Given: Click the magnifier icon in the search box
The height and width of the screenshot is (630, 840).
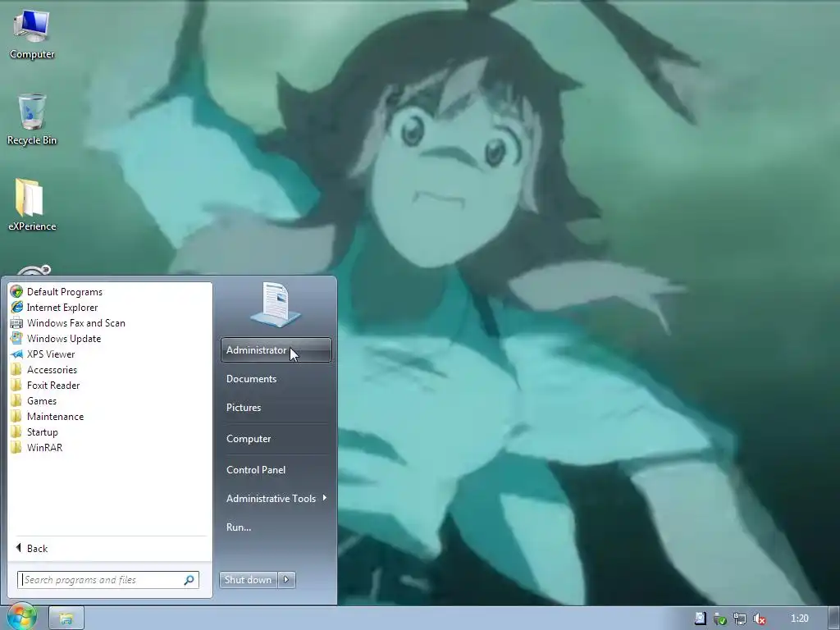Looking at the screenshot, I should point(189,580).
